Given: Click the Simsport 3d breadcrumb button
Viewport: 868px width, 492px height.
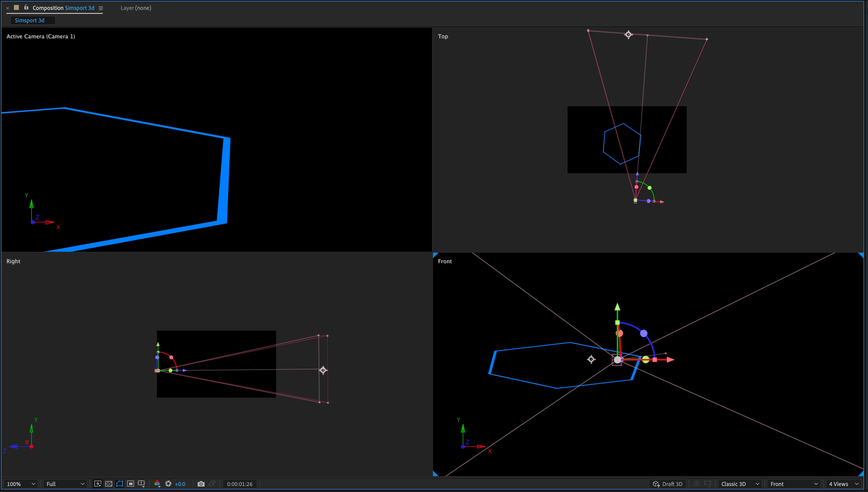Looking at the screenshot, I should (30, 20).
